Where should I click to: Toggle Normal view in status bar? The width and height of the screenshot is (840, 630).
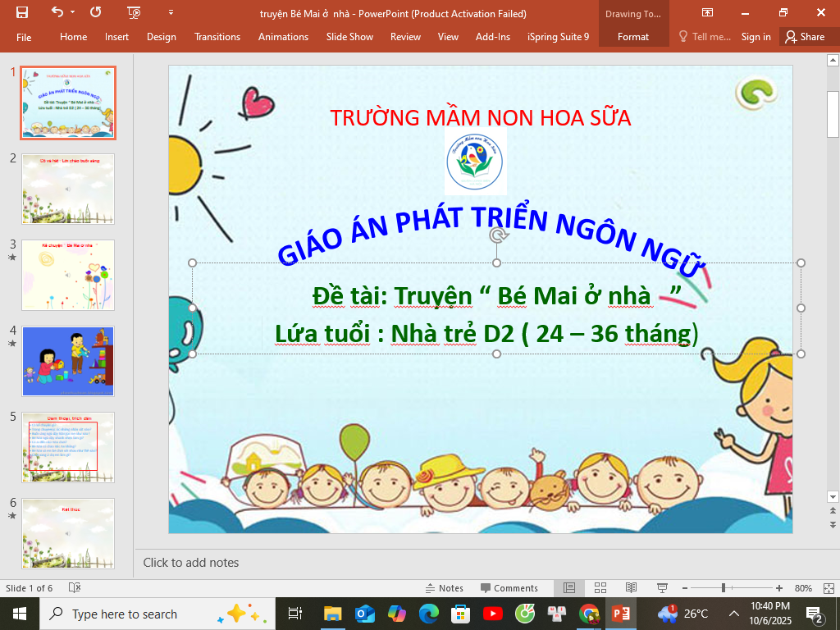pos(569,588)
